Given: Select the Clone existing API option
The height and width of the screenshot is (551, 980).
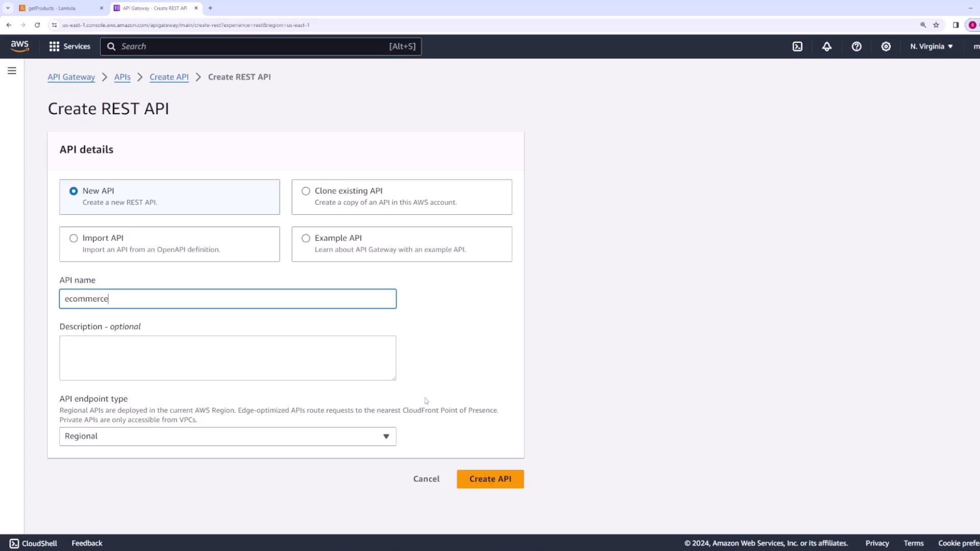Looking at the screenshot, I should pos(306,191).
